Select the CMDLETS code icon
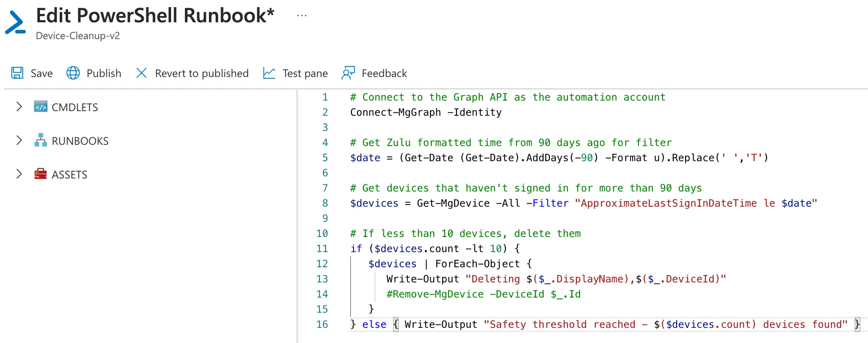The height and width of the screenshot is (343, 868). (x=41, y=107)
